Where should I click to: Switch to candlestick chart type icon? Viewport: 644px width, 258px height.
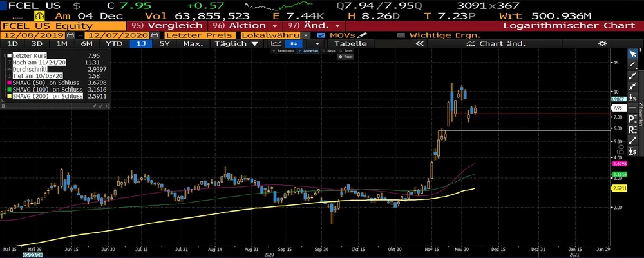[293, 44]
